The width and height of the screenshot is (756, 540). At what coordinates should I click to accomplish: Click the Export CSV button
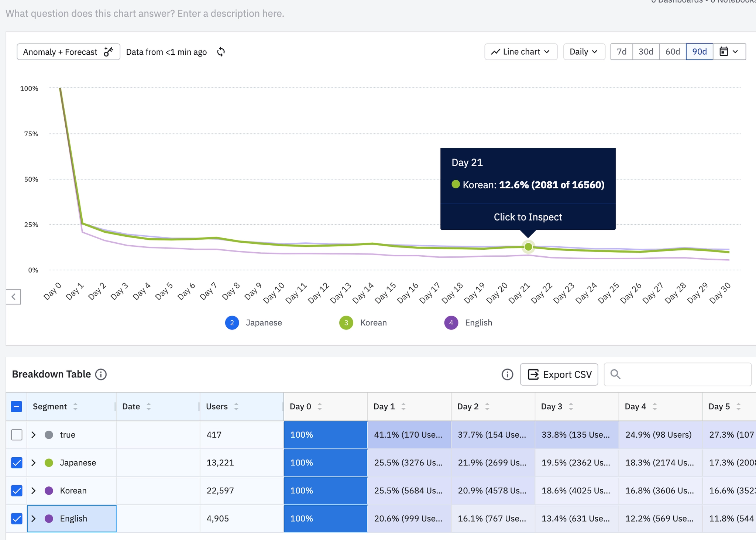pos(559,375)
